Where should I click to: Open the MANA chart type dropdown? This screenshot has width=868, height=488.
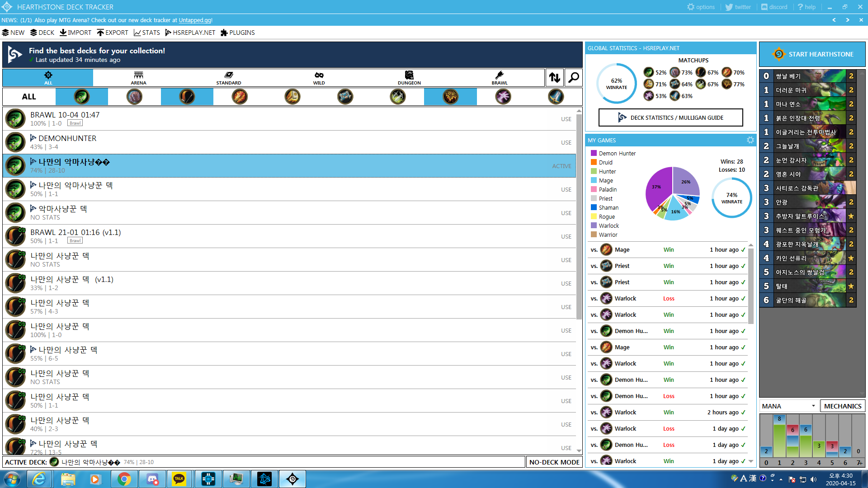click(789, 406)
